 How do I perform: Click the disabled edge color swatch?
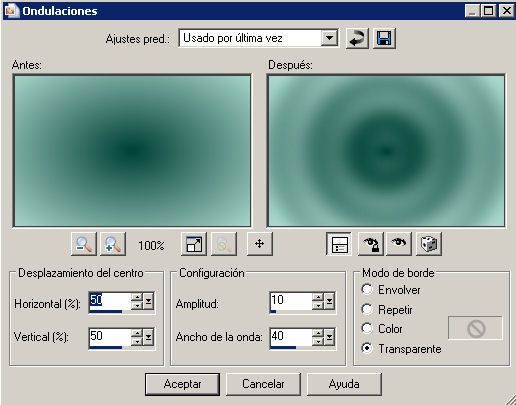tap(476, 328)
